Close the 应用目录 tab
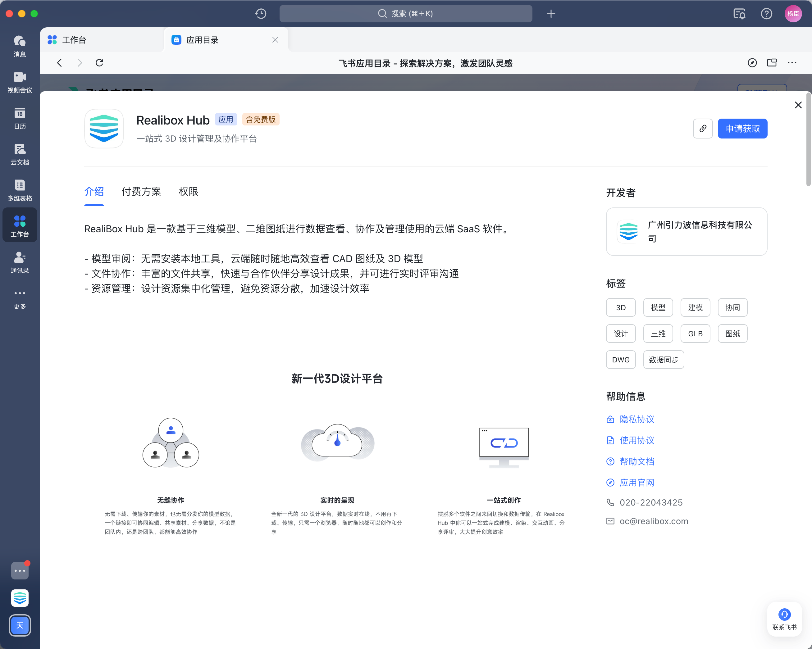The image size is (812, 649). 275,40
